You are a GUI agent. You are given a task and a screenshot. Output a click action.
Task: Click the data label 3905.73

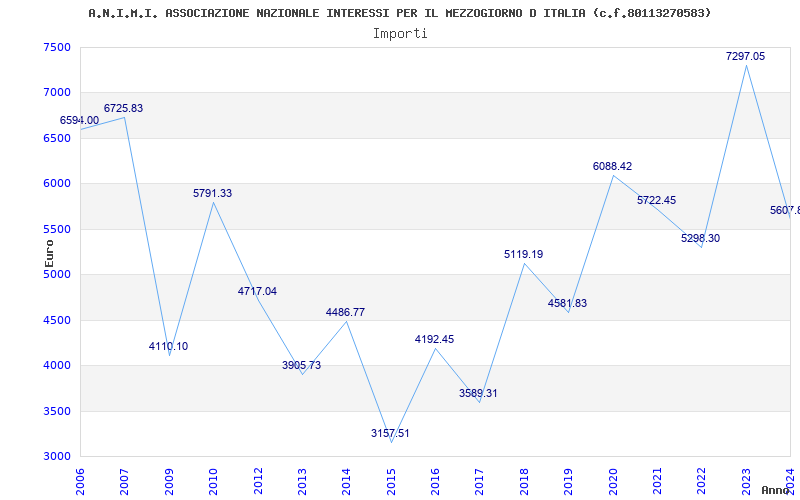[302, 365]
